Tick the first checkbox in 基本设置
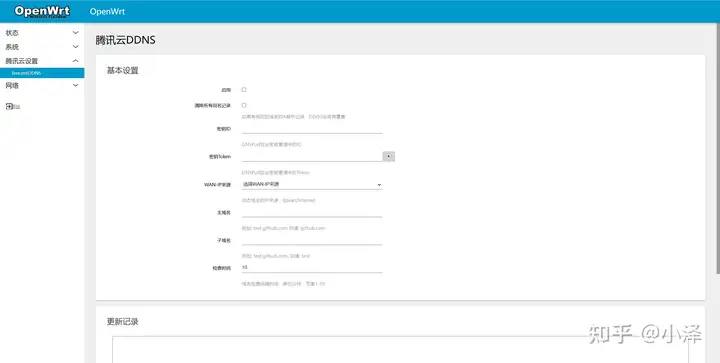Viewport: 720px width, 363px height. click(244, 89)
